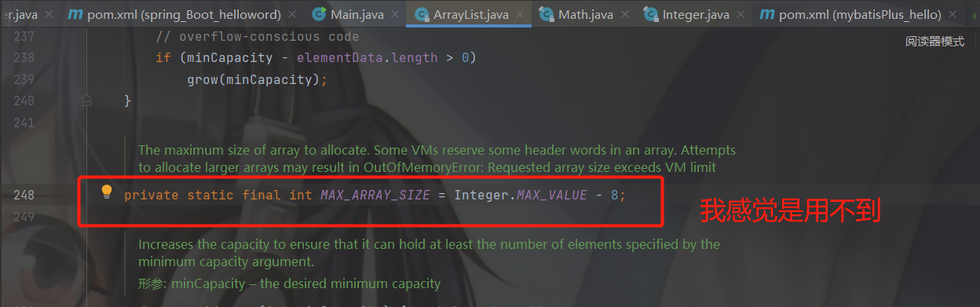Click the Maven icon on the spring_Boot_helloword pom.xml tab

tap(75, 14)
